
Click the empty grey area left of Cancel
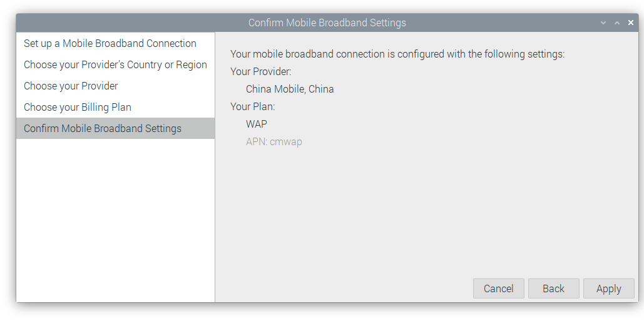click(344, 288)
